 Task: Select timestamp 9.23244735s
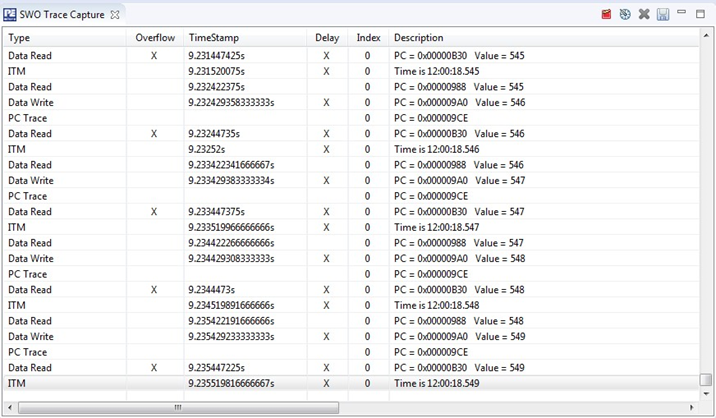point(214,134)
